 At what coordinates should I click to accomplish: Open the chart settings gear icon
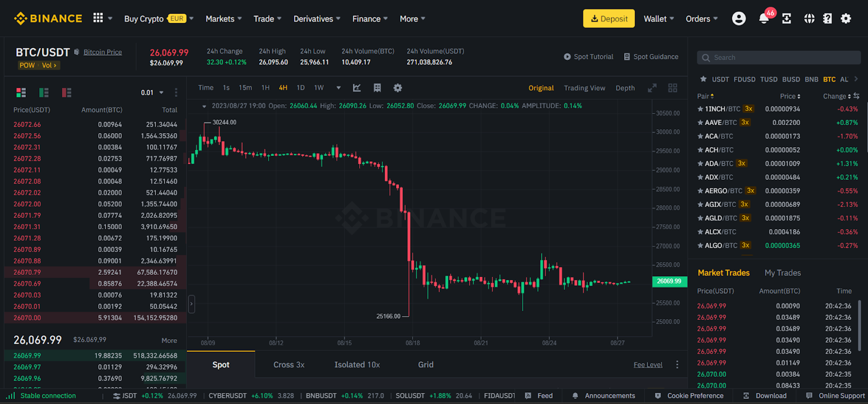point(398,88)
